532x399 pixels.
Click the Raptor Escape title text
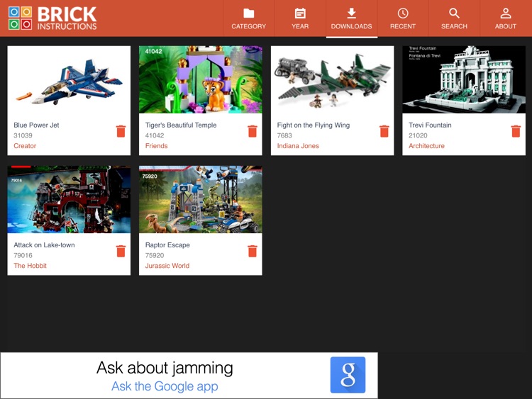tap(167, 245)
